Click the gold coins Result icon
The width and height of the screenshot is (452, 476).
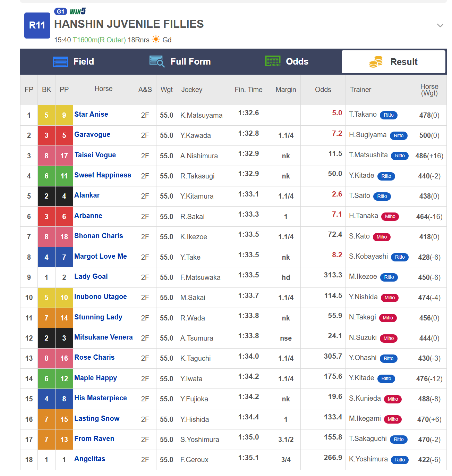click(376, 62)
